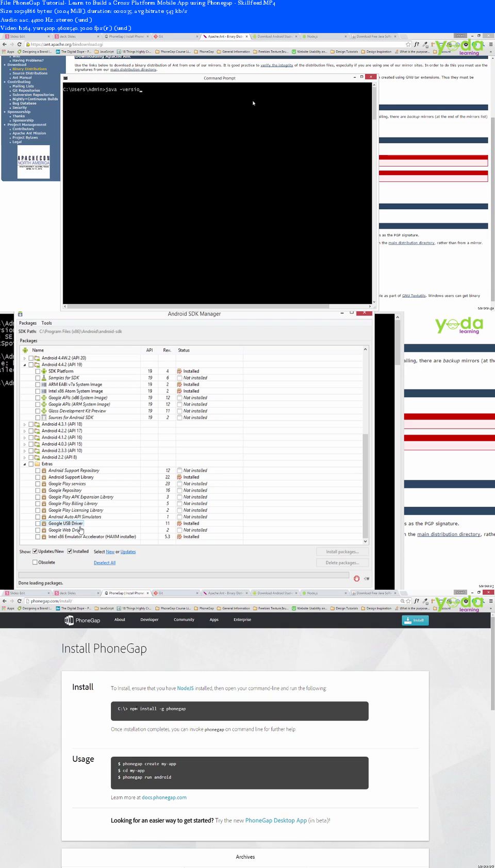
Task: Expand Android 4.3.1 (API 18) tree node
Action: (x=25, y=424)
